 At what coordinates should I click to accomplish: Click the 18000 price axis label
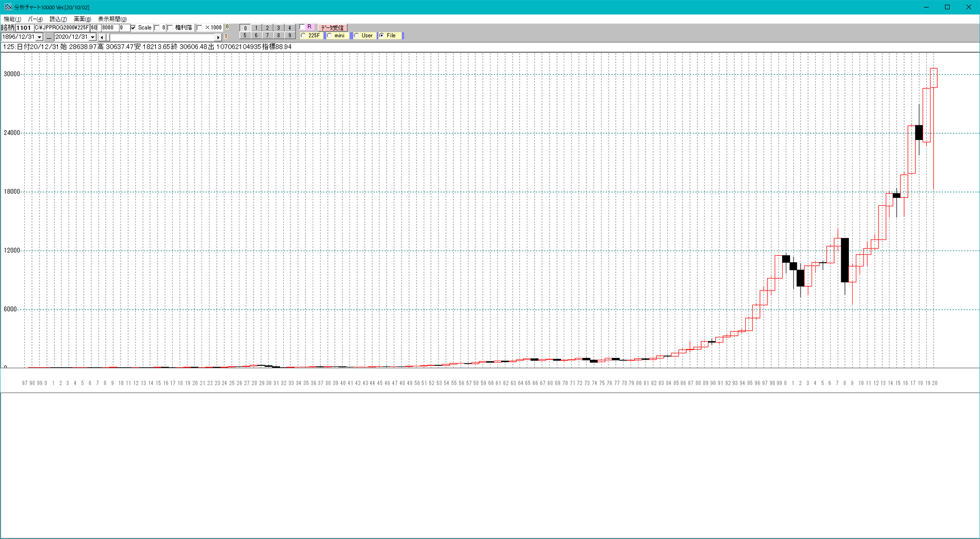(x=12, y=192)
